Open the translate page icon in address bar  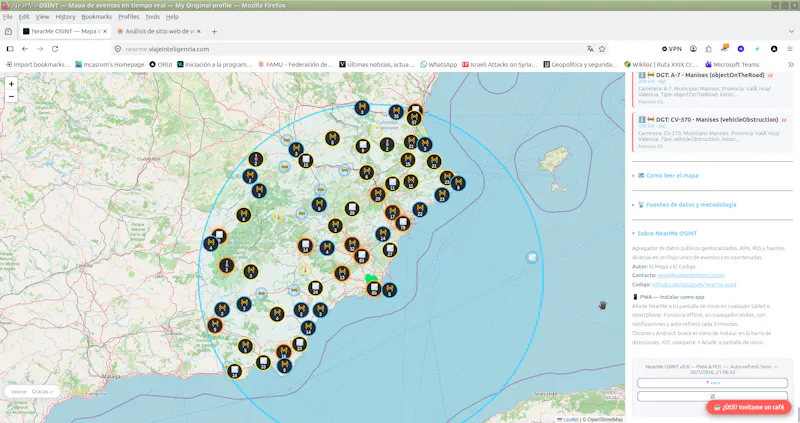[590, 49]
